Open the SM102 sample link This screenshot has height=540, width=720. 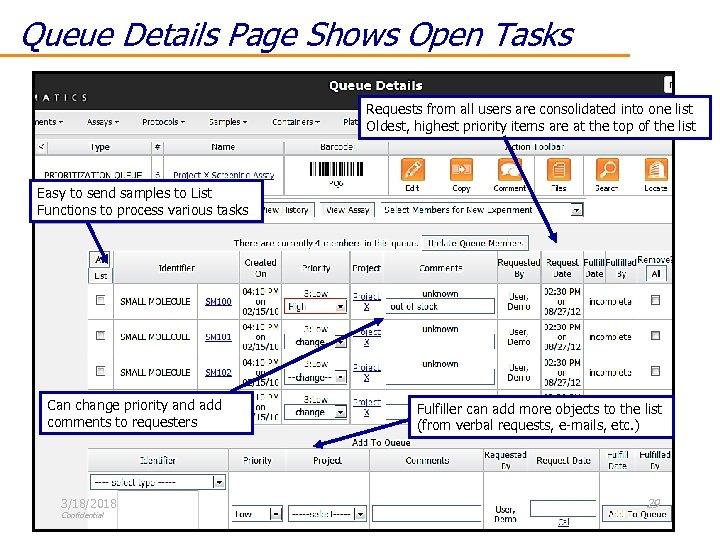pyautogui.click(x=218, y=372)
